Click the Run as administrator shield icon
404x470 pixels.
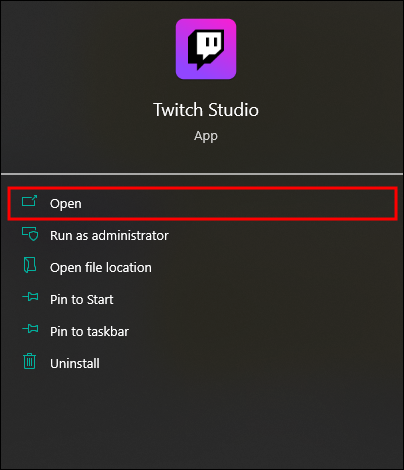30,234
